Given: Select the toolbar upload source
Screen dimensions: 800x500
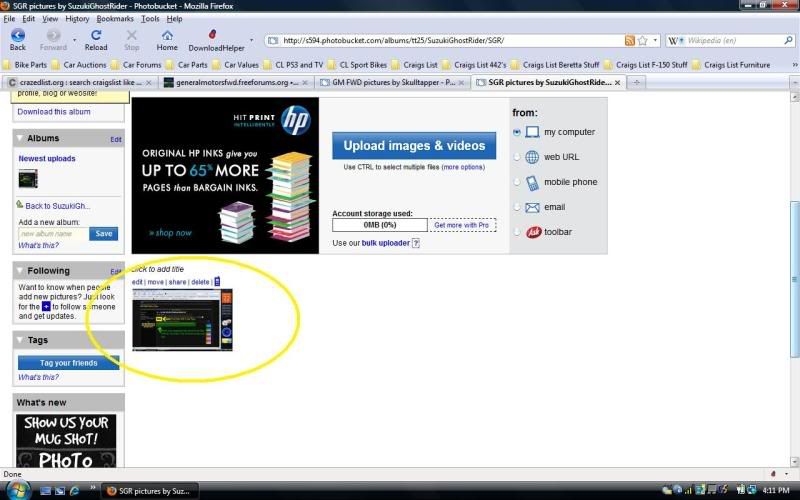Looking at the screenshot, I should click(516, 232).
